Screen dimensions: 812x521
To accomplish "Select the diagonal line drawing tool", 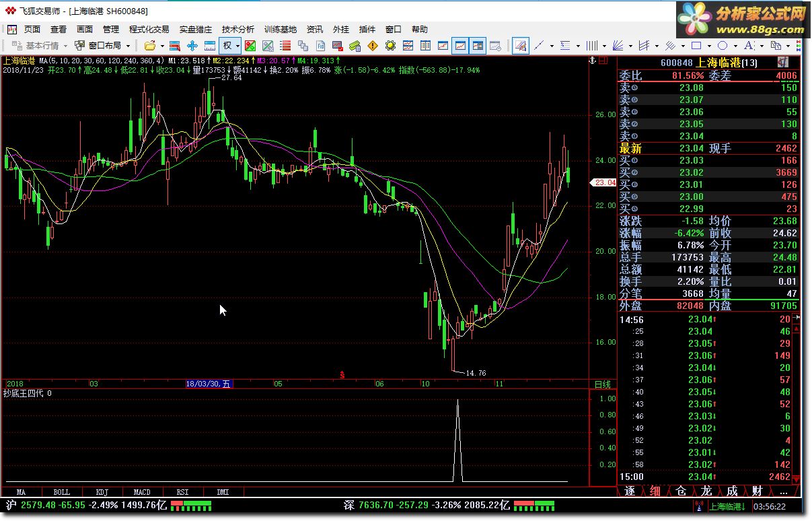I will tap(538, 46).
